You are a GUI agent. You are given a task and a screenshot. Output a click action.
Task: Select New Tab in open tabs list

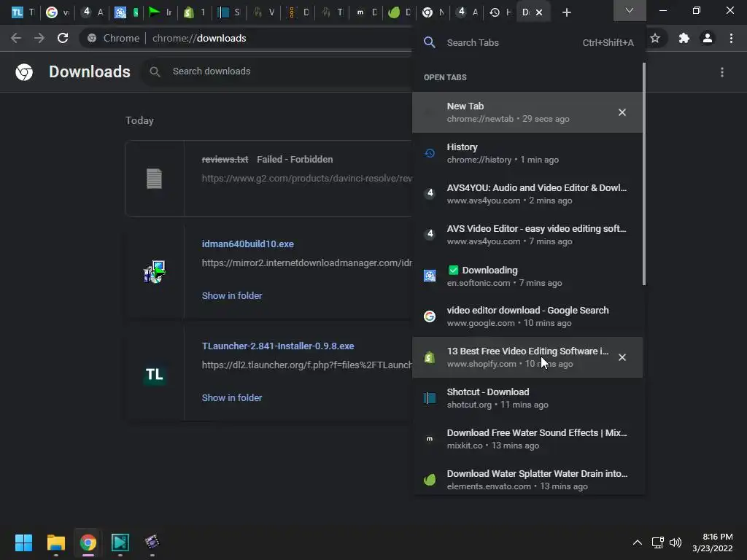click(x=527, y=112)
